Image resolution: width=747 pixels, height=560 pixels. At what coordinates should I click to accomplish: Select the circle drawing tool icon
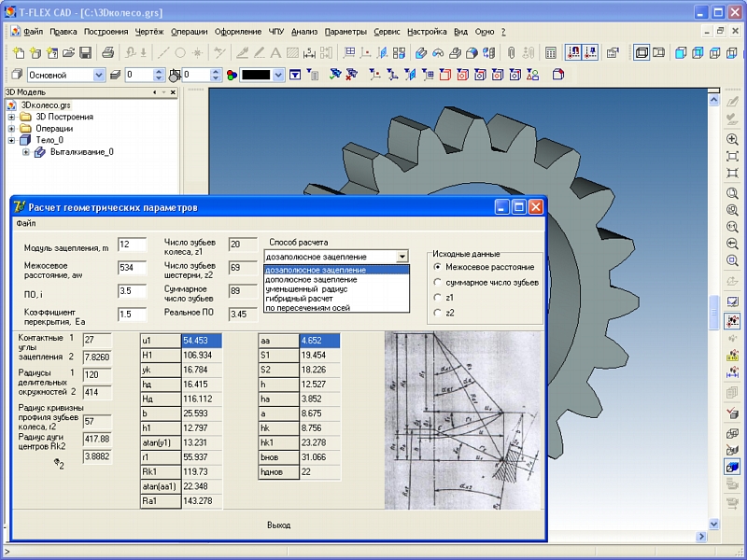(180, 52)
